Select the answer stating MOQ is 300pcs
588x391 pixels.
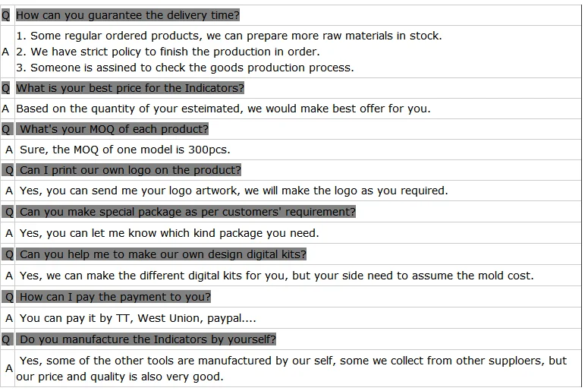[125, 150]
